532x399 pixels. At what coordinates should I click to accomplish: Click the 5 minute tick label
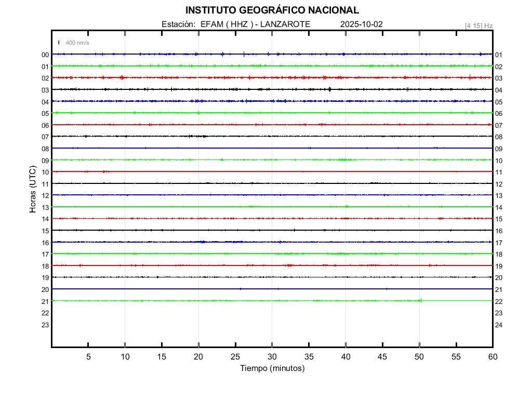(x=88, y=357)
